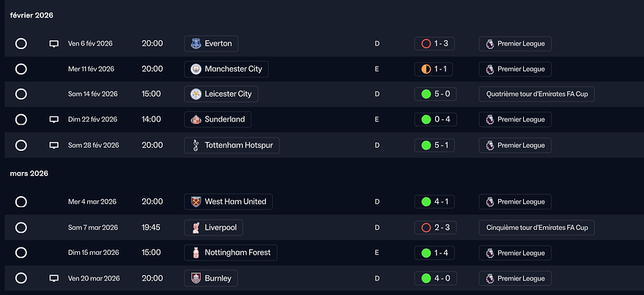Open the Quatrième tour d'Emirates FA Cup competition
Screen dimensions: 644x295
(x=536, y=94)
